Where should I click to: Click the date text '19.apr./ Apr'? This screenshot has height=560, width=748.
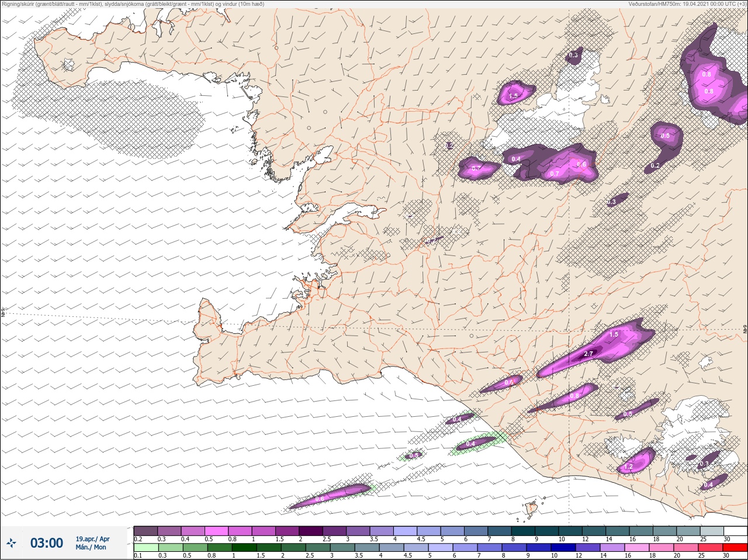[x=92, y=539]
